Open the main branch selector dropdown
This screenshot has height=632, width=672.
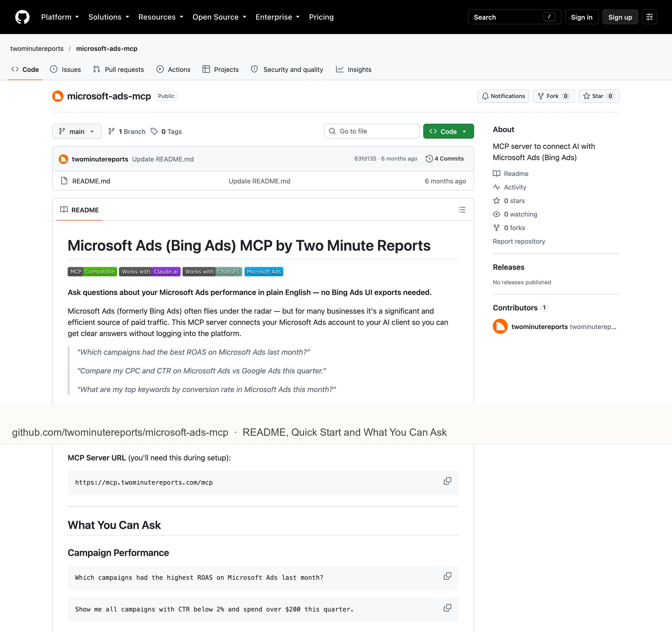point(77,131)
